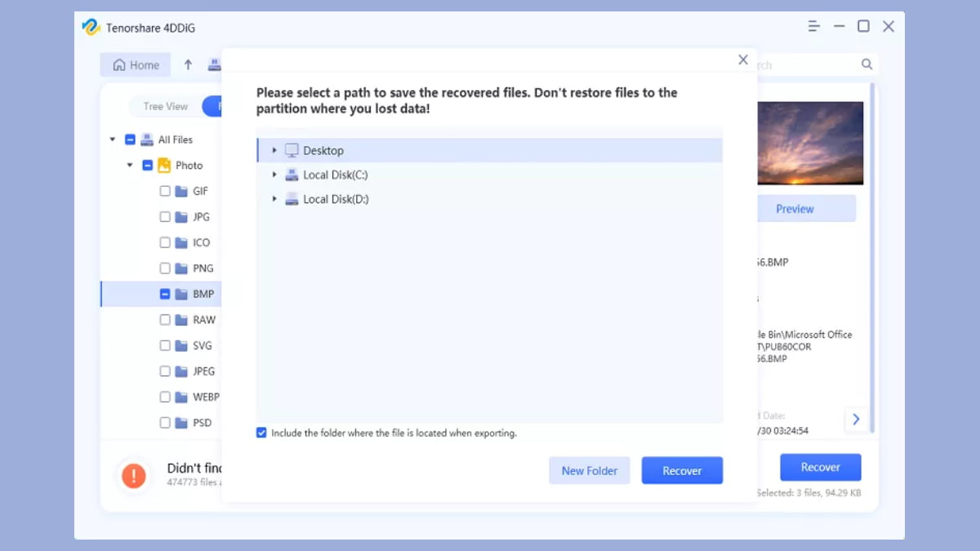Viewport: 980px width, 551px height.
Task: Click the Desktop monitor icon in path list
Action: 292,150
